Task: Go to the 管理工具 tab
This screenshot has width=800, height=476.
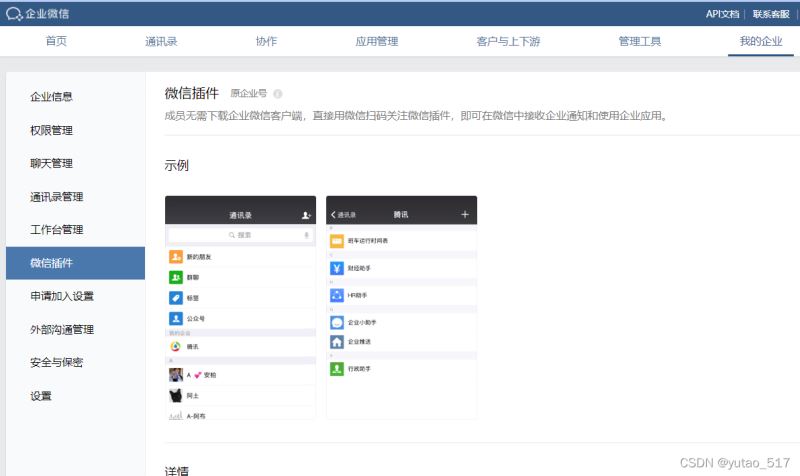Action: (x=639, y=42)
